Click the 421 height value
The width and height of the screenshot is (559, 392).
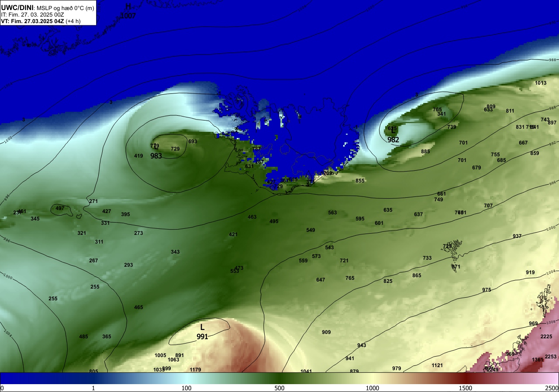(x=233, y=234)
